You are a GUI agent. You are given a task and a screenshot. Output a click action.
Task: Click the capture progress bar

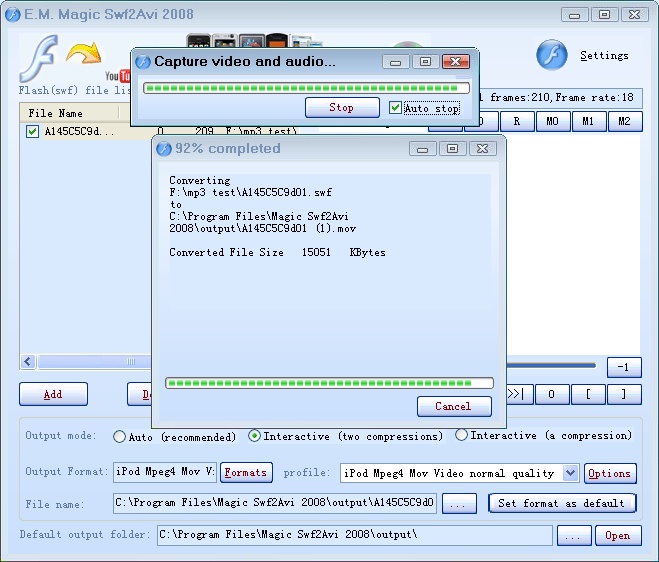pyautogui.click(x=306, y=88)
